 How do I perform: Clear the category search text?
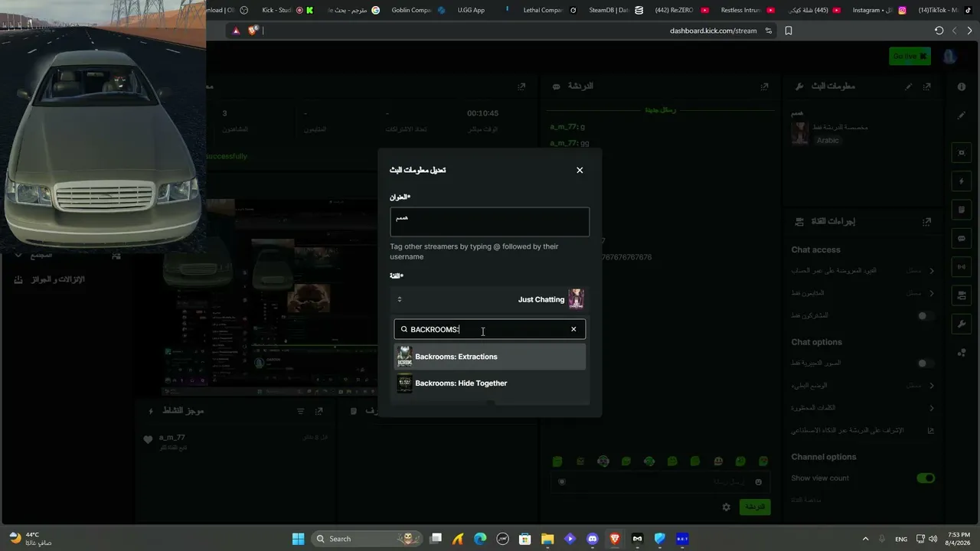coord(573,329)
